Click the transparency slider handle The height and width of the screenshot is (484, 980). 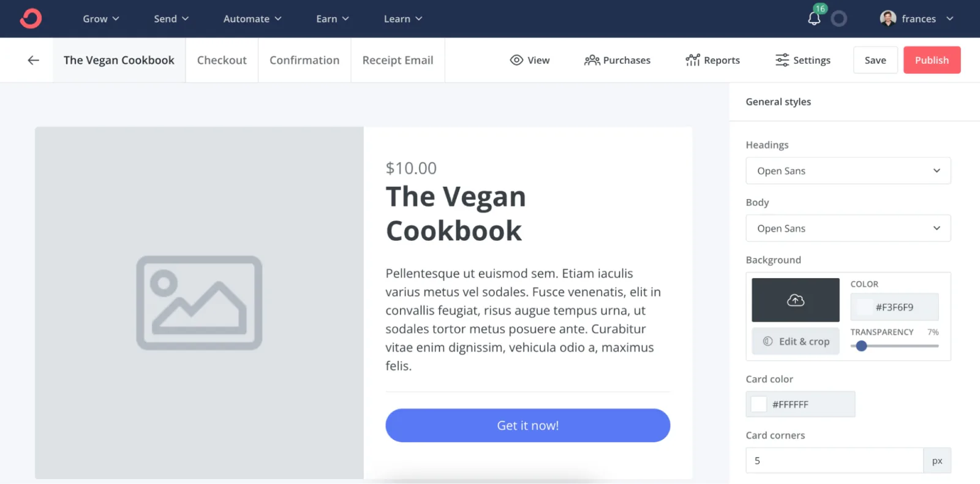(x=862, y=346)
